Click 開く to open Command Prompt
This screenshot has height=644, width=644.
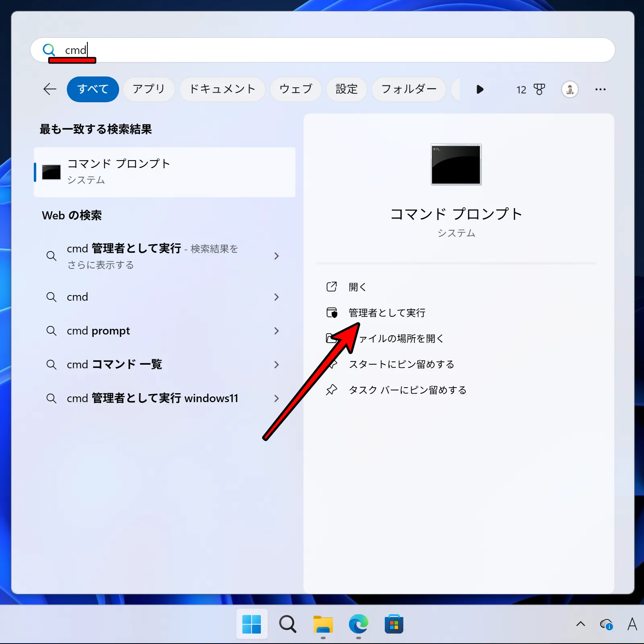(x=357, y=287)
